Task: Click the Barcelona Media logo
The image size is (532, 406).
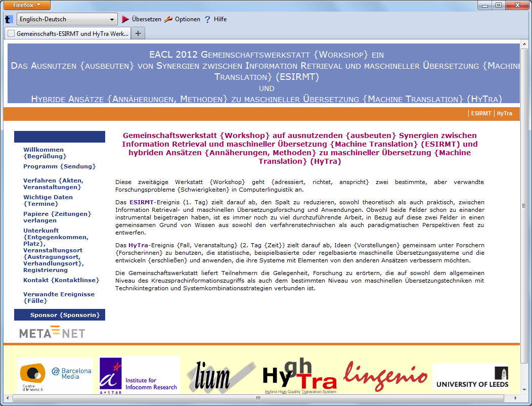Action: pos(55,376)
